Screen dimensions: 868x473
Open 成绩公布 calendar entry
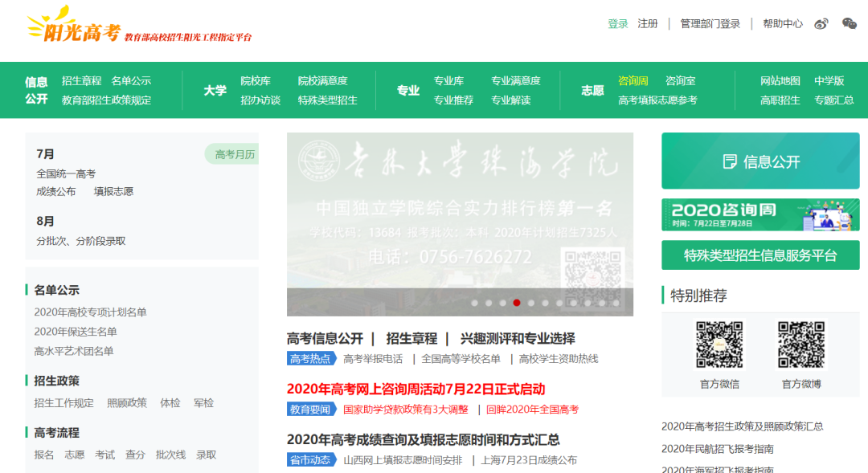click(x=56, y=191)
